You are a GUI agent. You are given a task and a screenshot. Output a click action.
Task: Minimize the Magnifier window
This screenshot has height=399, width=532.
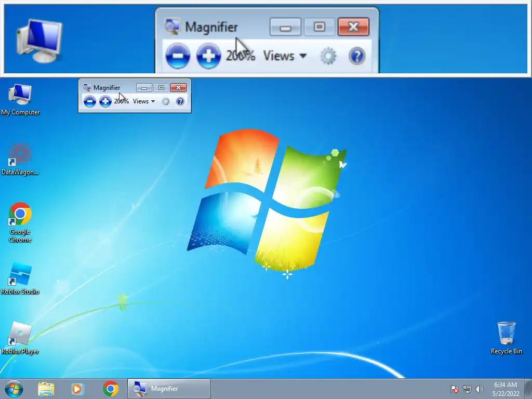click(x=144, y=87)
